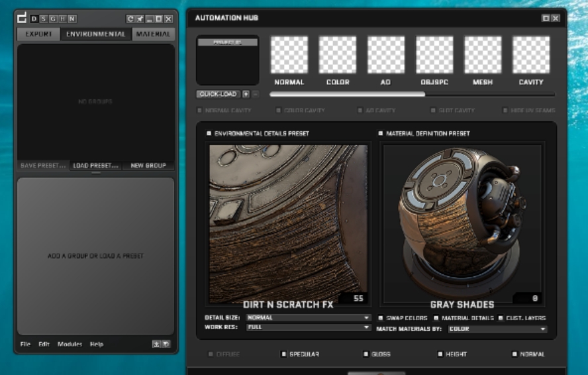The image size is (588, 375).
Task: Select the S channel icon
Action: point(43,19)
